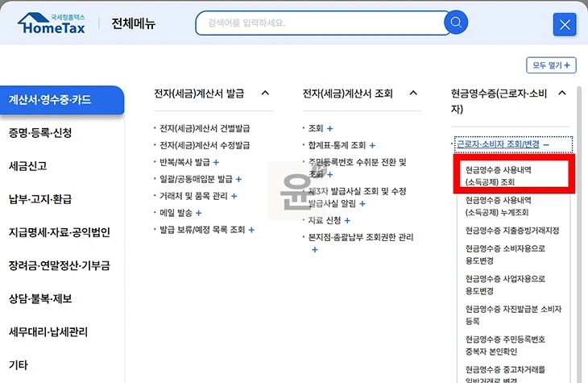Collapse the 현금영수증(근로자·소비자) section chevron

pos(562,93)
